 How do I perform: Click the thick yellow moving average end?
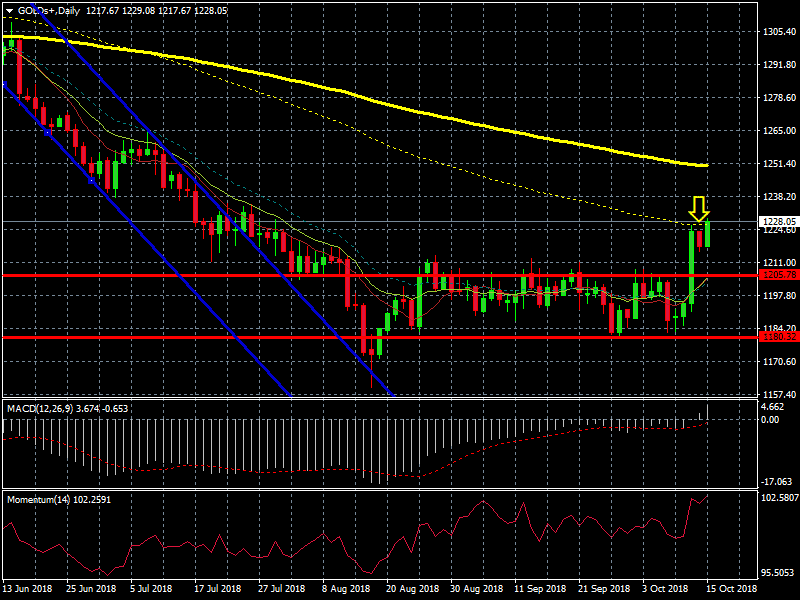tap(704, 165)
